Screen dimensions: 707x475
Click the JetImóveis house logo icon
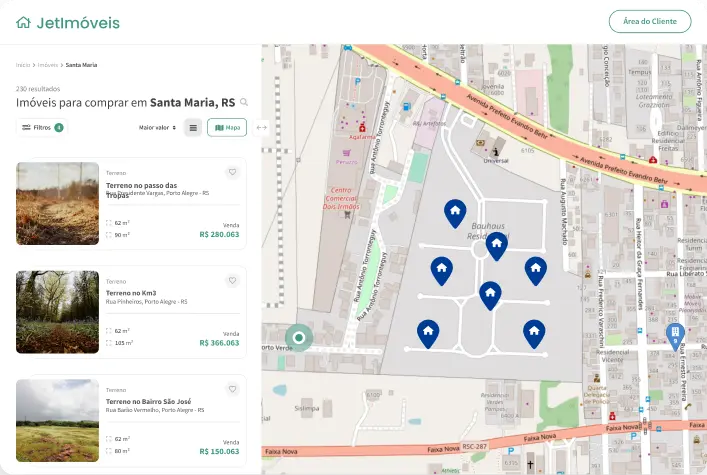pos(23,23)
